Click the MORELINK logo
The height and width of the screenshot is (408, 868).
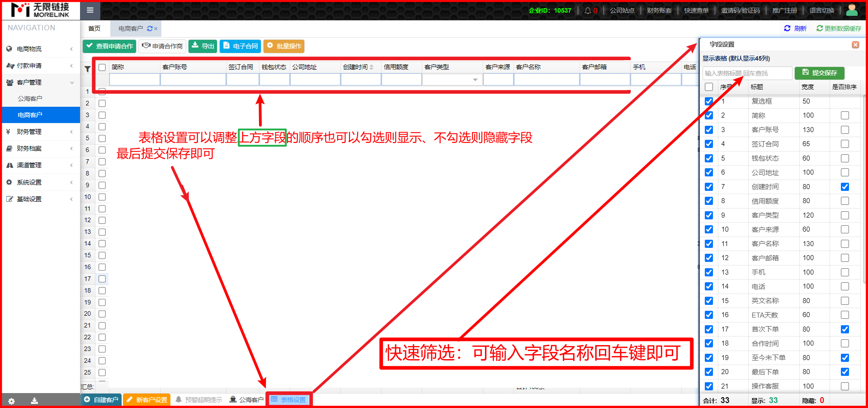pos(40,10)
